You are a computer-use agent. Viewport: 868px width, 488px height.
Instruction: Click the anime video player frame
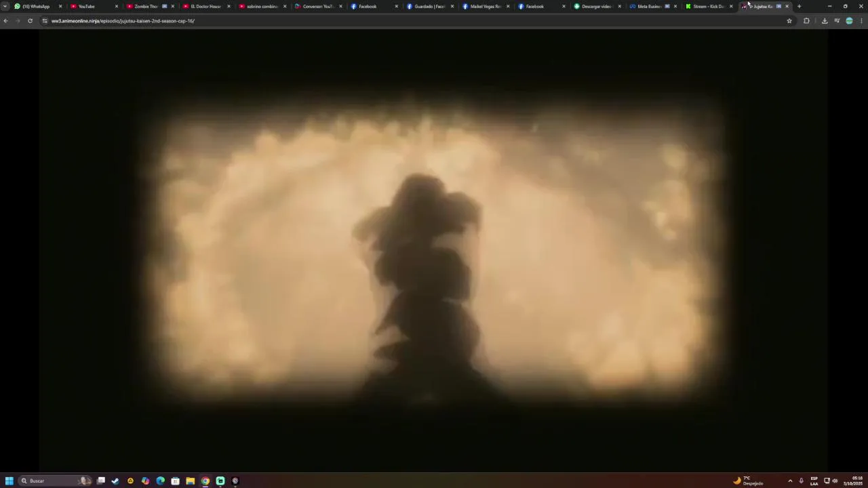tap(433, 251)
